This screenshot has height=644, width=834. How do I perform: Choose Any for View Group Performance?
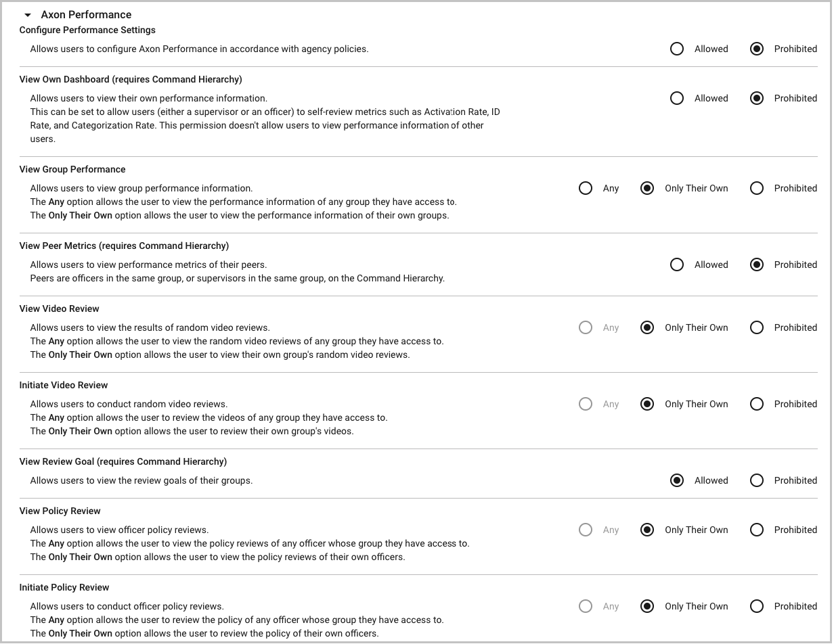click(586, 188)
